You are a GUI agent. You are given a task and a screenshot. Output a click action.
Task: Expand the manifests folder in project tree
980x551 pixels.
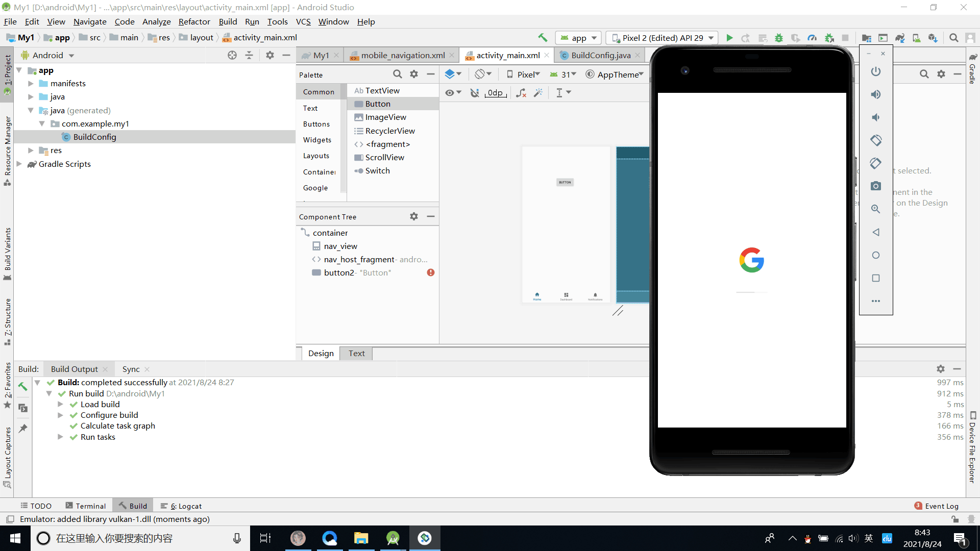[31, 84]
